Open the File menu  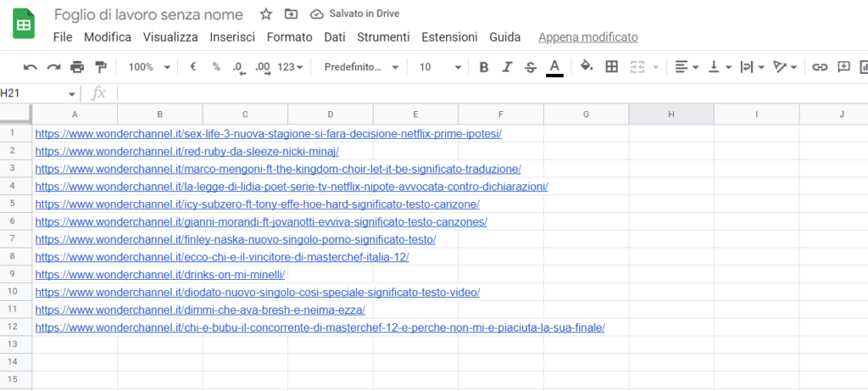pos(63,37)
